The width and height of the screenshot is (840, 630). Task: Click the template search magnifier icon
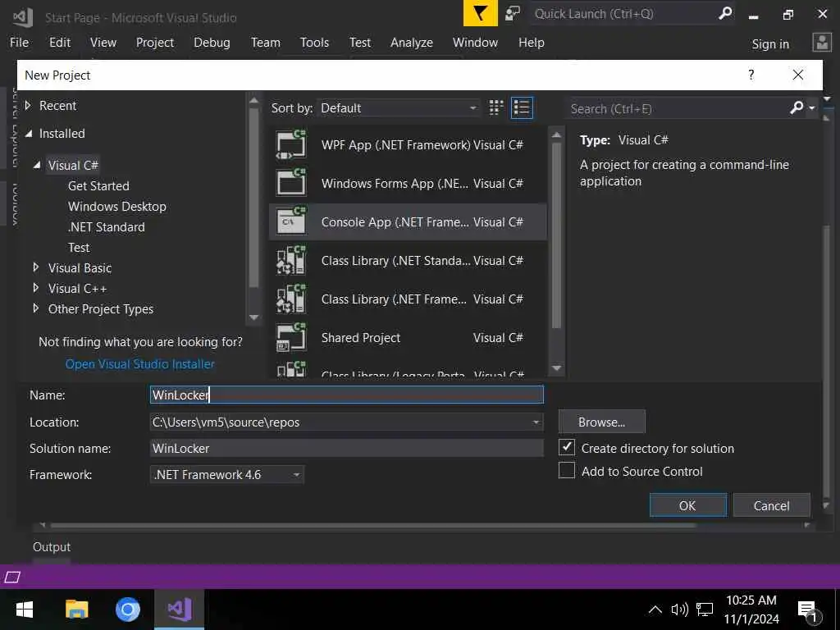coord(797,108)
